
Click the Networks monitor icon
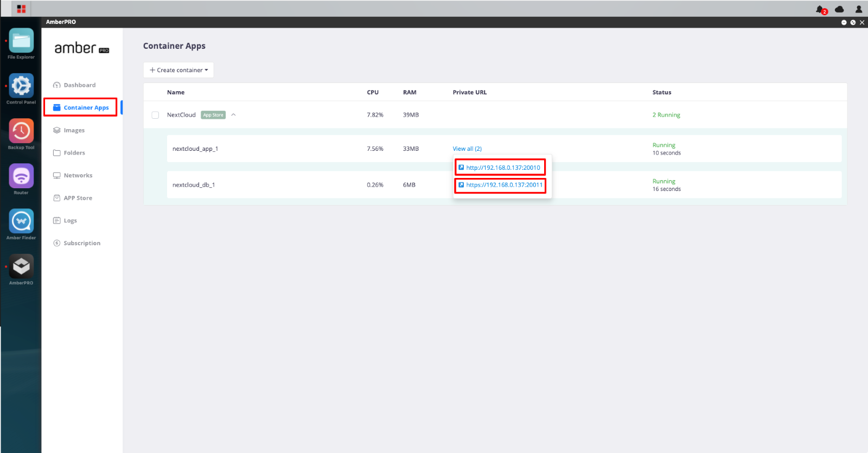pyautogui.click(x=56, y=175)
